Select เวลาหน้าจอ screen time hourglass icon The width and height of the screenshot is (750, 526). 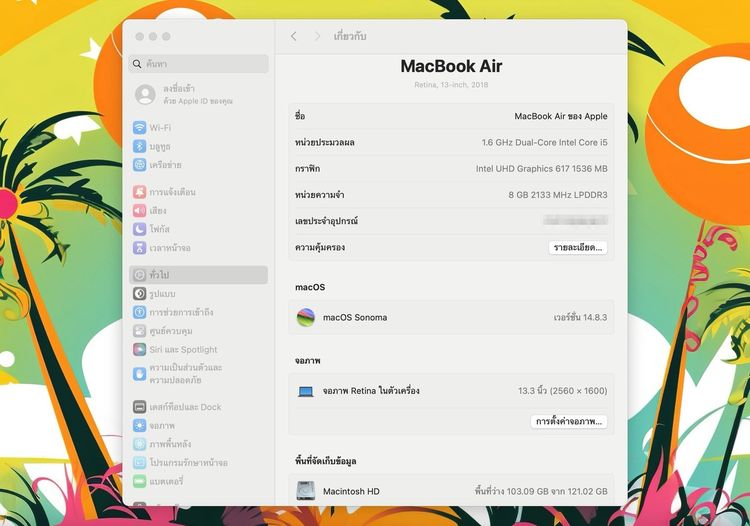tap(139, 248)
